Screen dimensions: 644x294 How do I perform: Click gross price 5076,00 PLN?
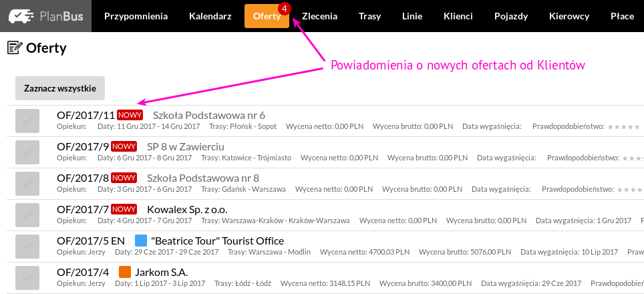point(488,252)
